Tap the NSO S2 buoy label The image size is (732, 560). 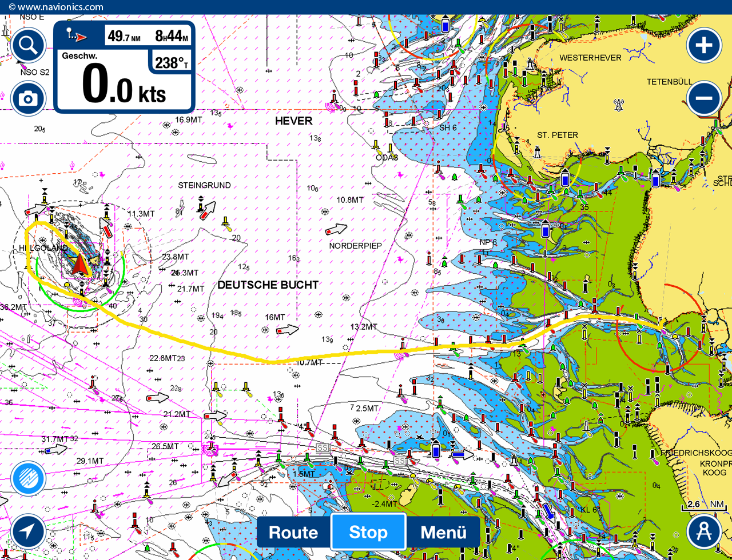(x=35, y=73)
